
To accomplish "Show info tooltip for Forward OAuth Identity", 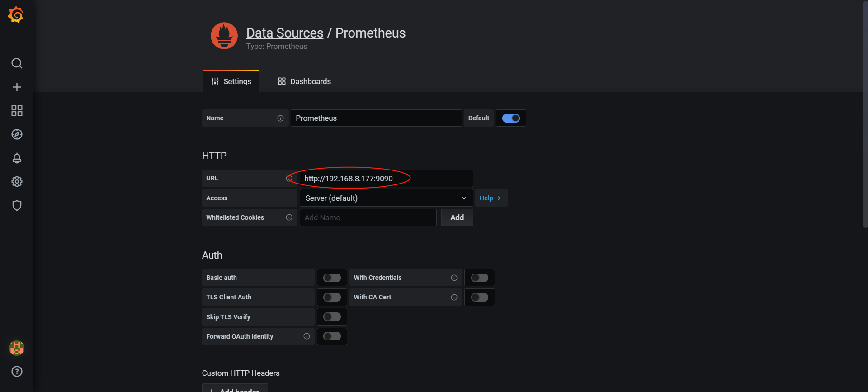I will click(x=307, y=336).
